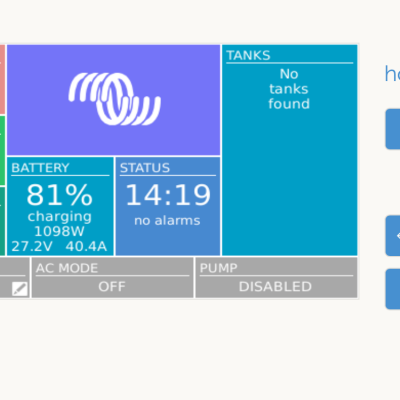The image size is (400, 400).
Task: Select the BATTERY tile heading
Action: pos(40,168)
